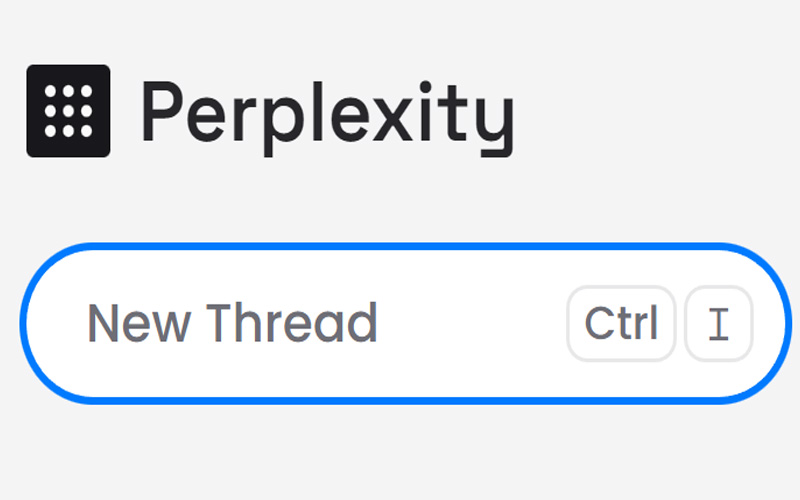Screen dimensions: 800x500
Task: Click the Ctrl shortcut key badge
Action: [x=621, y=323]
